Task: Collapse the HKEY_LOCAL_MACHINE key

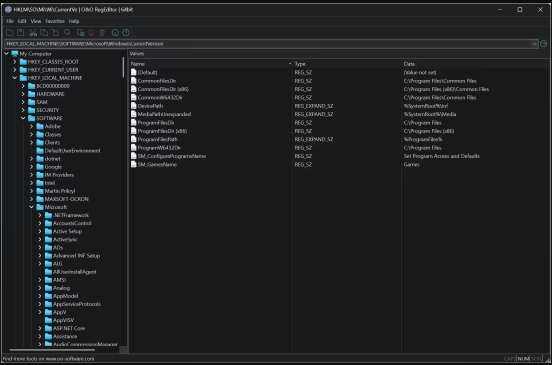Action: (15, 78)
